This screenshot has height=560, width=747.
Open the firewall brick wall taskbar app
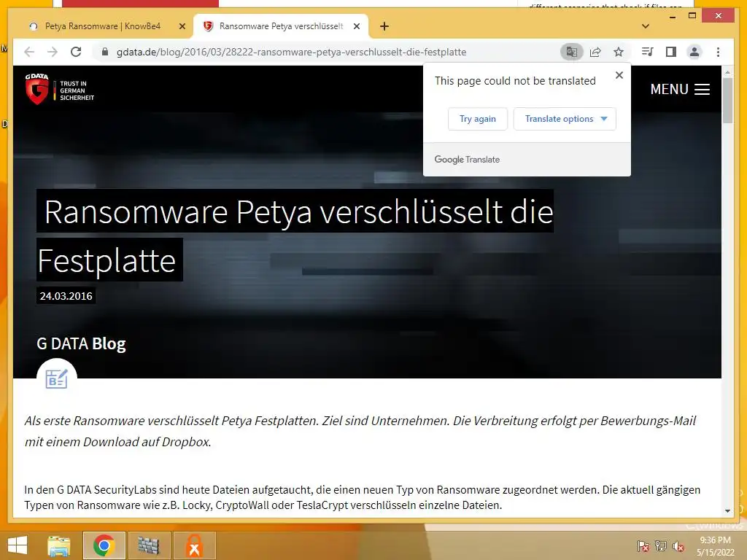click(149, 545)
